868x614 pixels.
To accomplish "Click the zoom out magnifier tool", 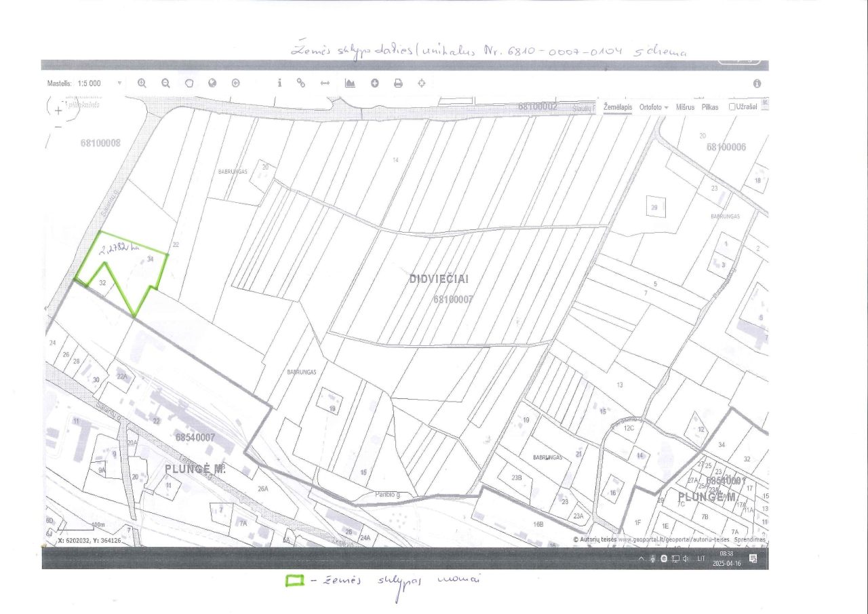I will pos(165,83).
